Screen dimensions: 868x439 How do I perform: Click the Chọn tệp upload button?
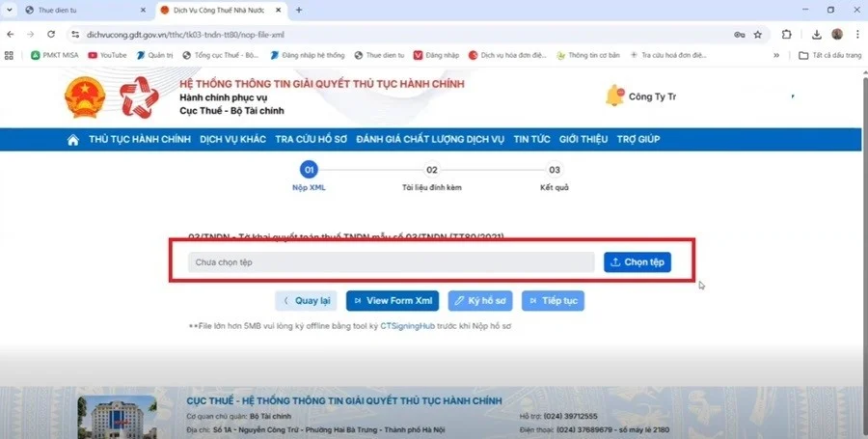coord(637,262)
